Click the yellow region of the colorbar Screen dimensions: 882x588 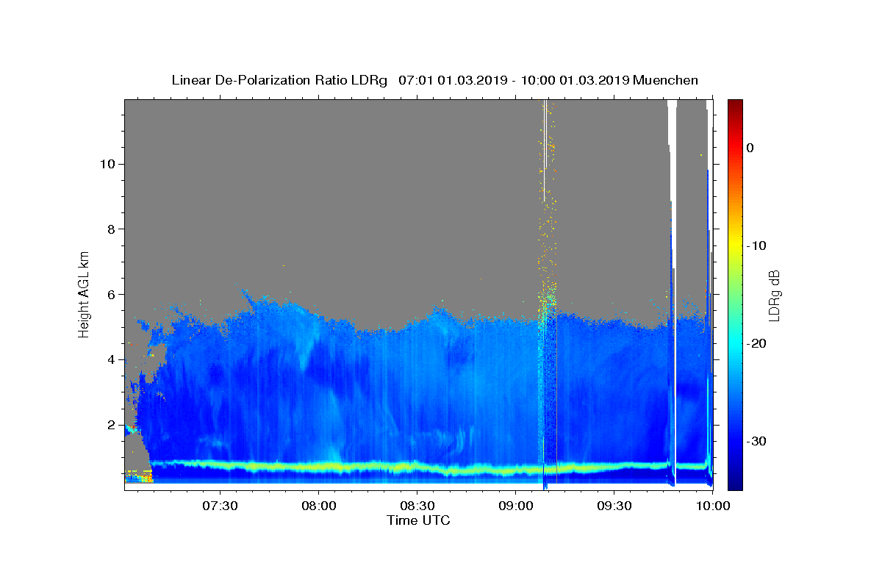click(x=735, y=243)
